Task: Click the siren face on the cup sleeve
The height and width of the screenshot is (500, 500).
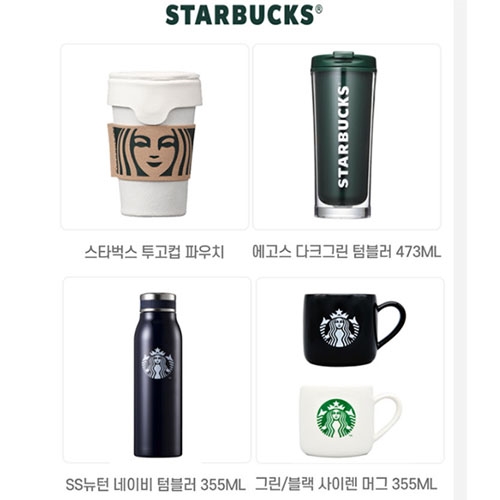Action: pyautogui.click(x=154, y=152)
